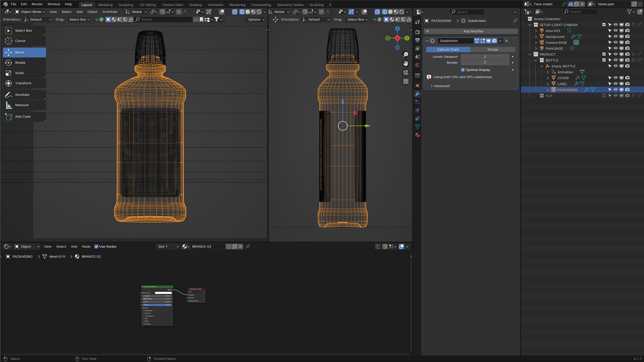Select the Cursor tool in left toolbar
The height and width of the screenshot is (362, 644).
point(24,41)
